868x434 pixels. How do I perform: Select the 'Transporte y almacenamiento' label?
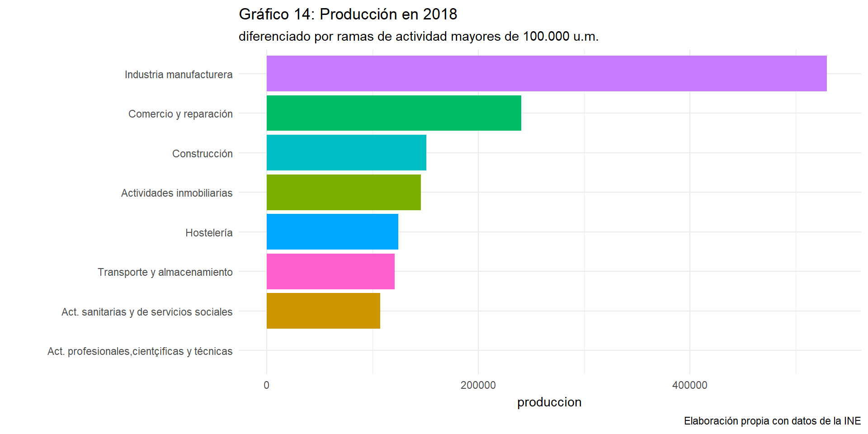coord(165,272)
